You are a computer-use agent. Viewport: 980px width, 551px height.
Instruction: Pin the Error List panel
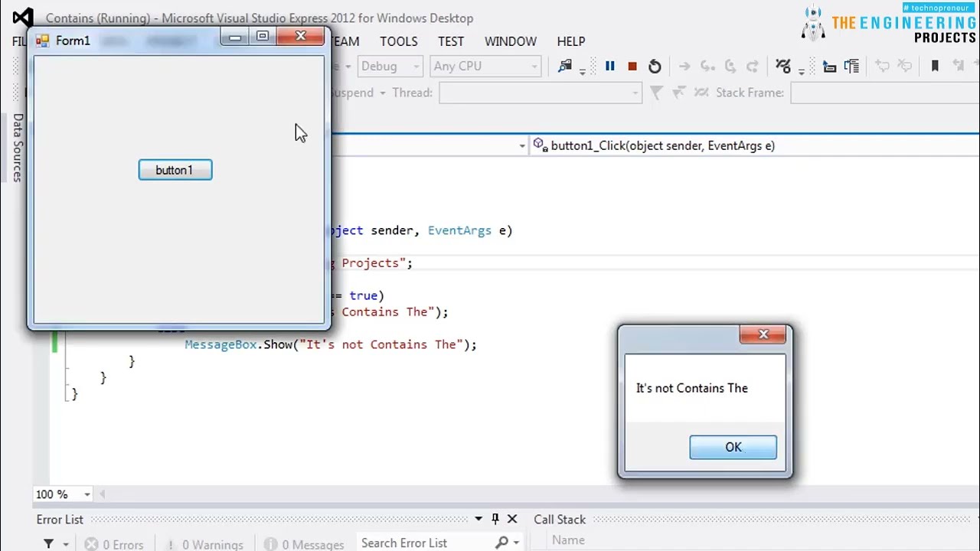click(495, 519)
